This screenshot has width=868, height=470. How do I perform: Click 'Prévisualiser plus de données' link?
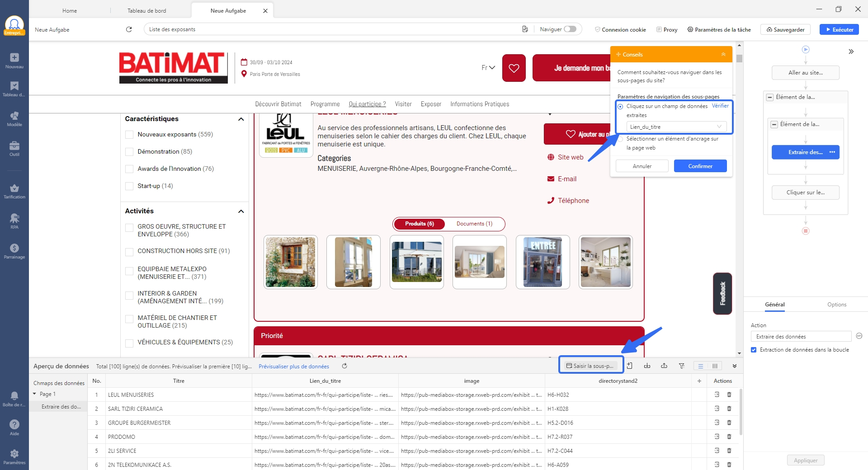click(294, 367)
